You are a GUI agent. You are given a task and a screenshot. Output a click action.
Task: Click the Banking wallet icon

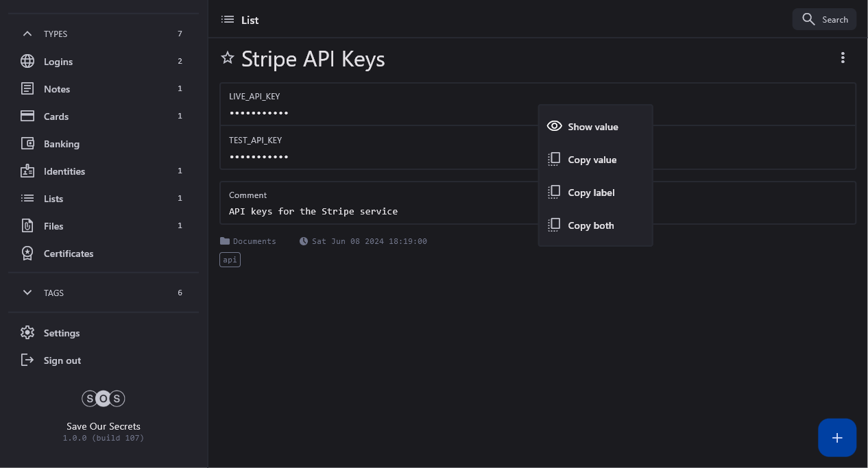(27, 144)
